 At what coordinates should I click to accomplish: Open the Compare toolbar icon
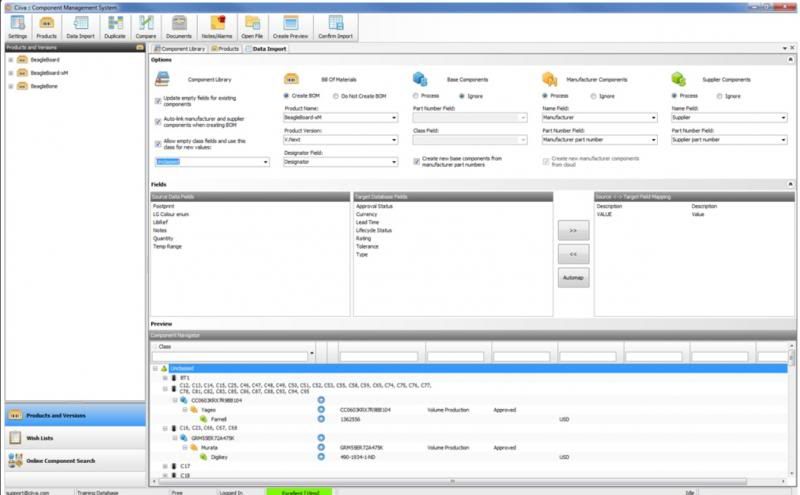coord(146,23)
